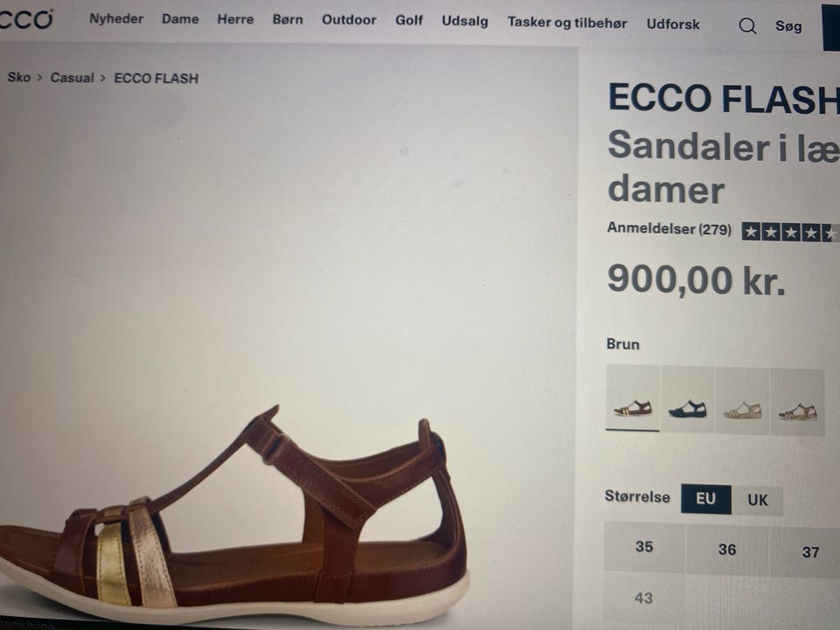The image size is (840, 630).
Task: Switch size system to UK
Action: coord(757,500)
